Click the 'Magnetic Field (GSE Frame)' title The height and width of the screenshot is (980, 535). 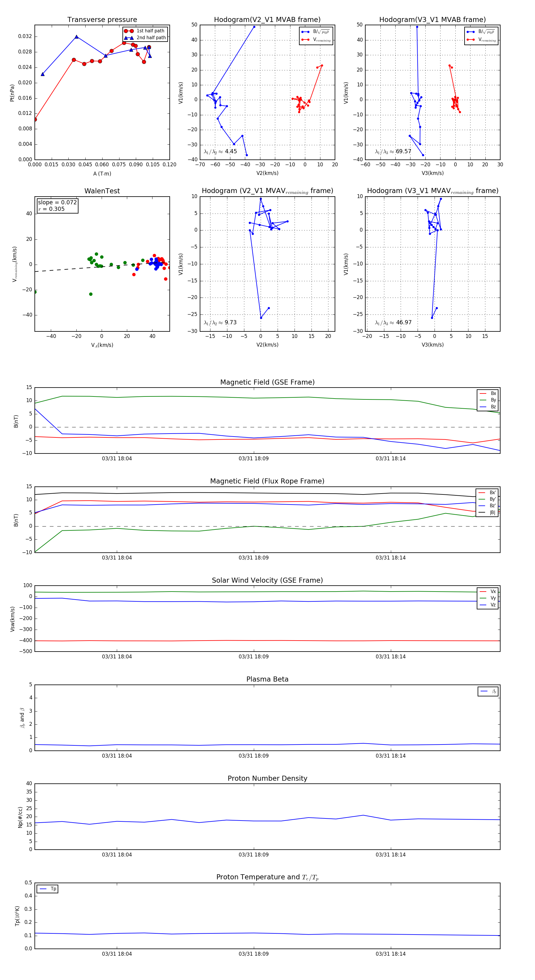(267, 382)
